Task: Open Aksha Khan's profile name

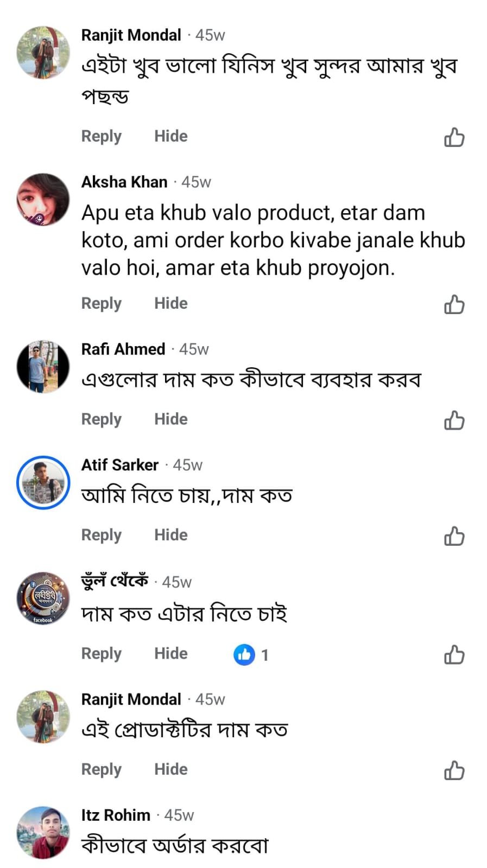Action: [124, 182]
